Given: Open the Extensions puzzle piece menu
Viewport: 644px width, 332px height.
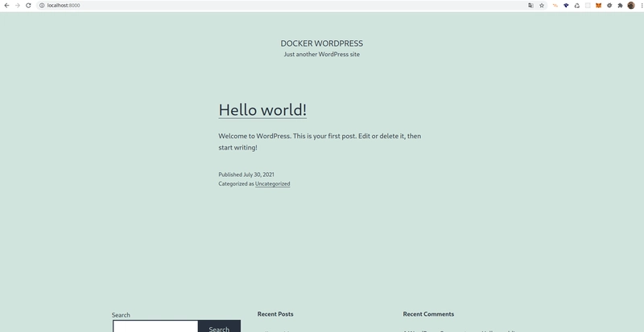Looking at the screenshot, I should click(620, 6).
